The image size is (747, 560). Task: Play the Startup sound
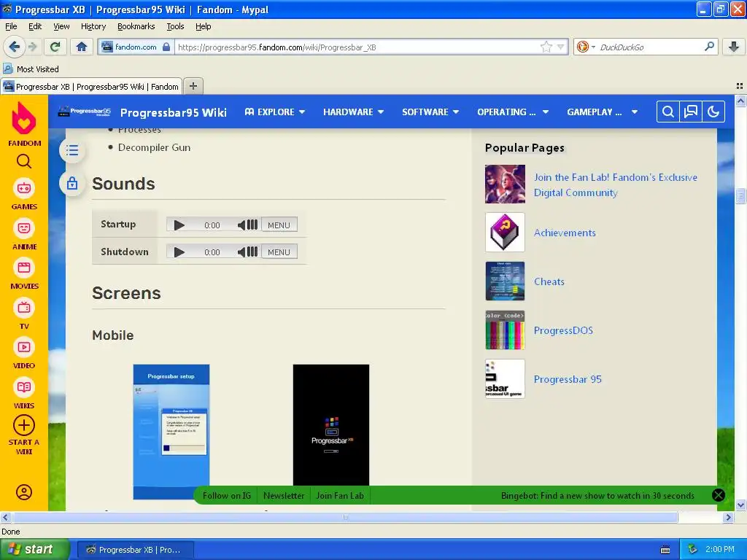(x=179, y=225)
